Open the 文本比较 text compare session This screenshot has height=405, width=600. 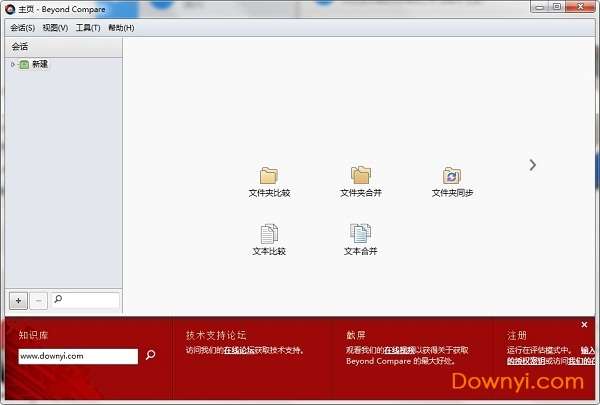269,235
